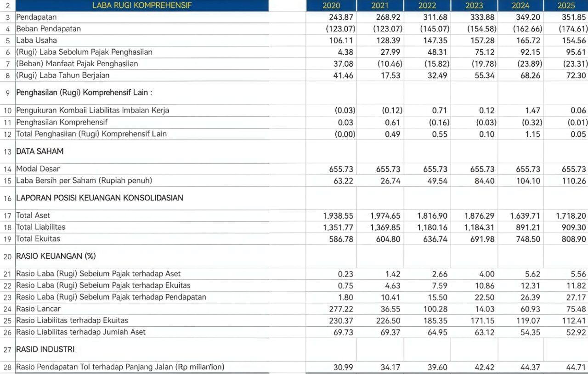Click the 2023 year column header

[474, 6]
